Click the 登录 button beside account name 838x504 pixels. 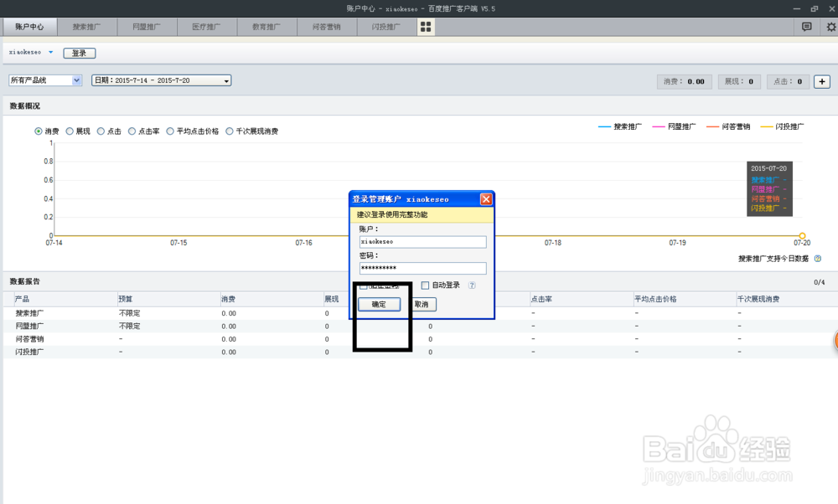tap(79, 53)
